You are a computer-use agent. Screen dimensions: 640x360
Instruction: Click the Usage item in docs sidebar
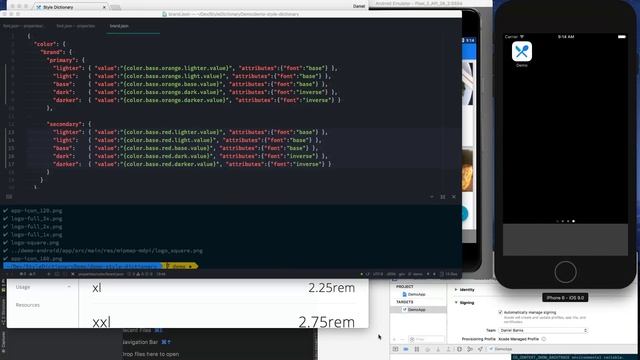(23, 287)
